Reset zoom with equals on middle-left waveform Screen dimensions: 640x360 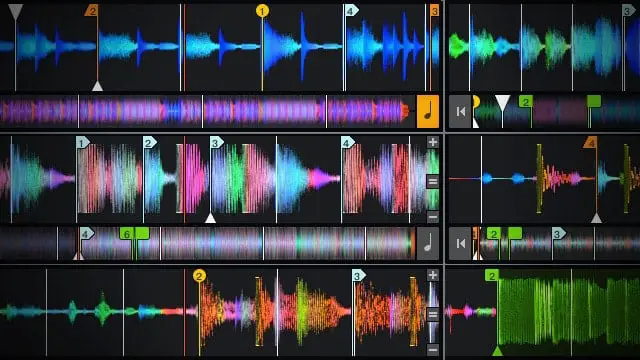pyautogui.click(x=433, y=182)
